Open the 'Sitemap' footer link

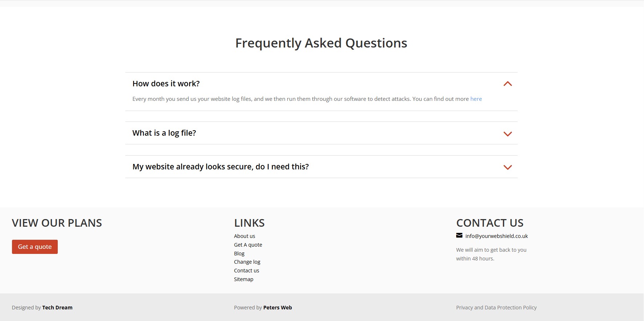point(244,279)
